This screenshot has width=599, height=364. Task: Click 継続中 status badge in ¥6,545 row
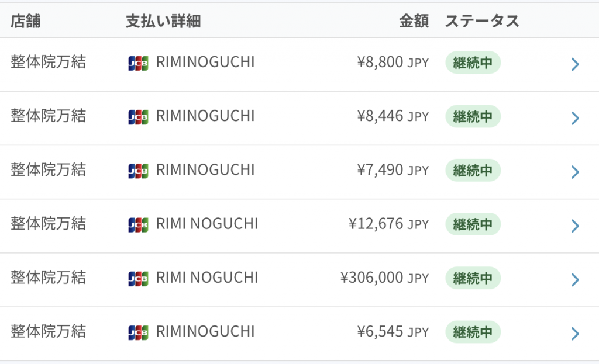tap(473, 332)
